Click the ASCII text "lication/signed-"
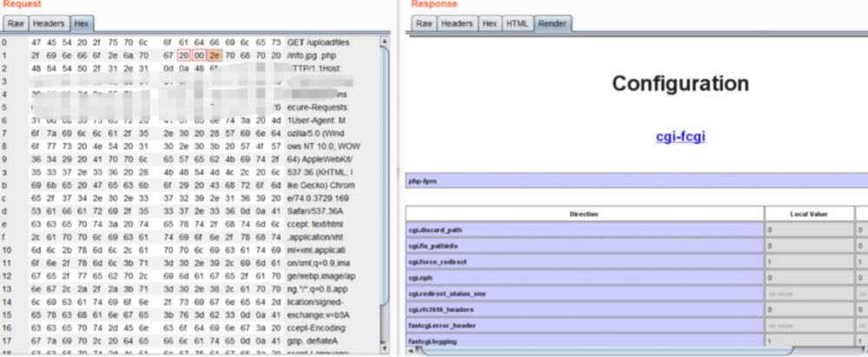 (315, 302)
